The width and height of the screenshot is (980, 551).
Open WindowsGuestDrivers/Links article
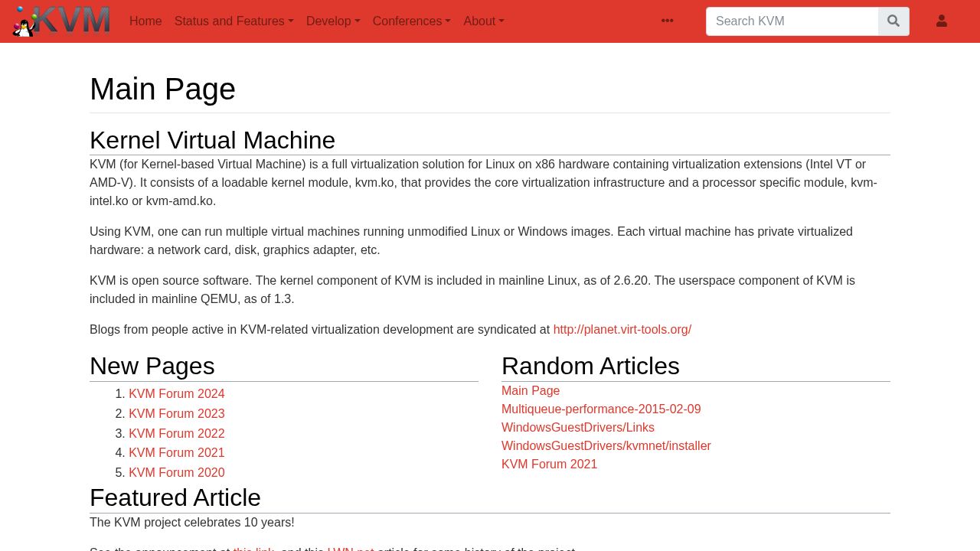pos(578,428)
